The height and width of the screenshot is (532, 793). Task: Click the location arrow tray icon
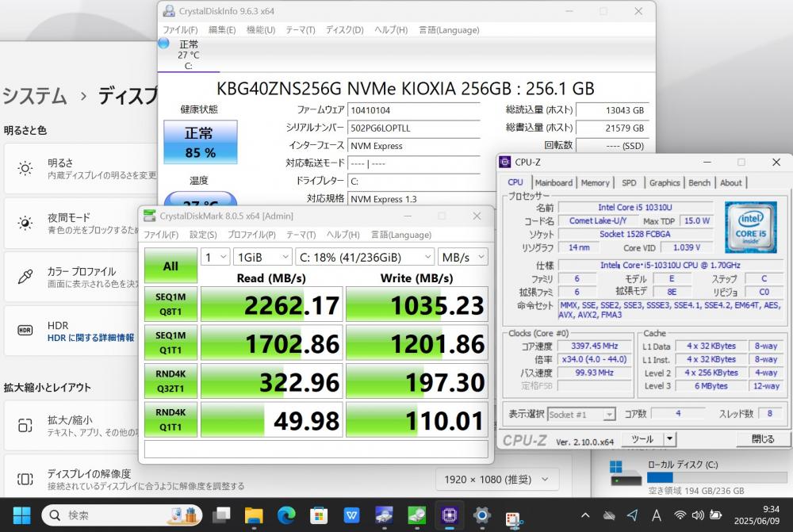click(632, 515)
